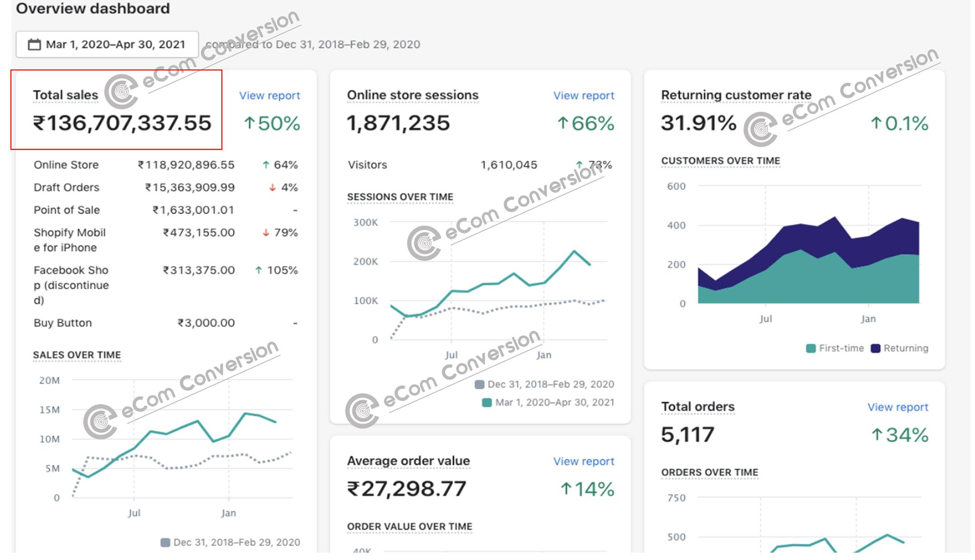This screenshot has width=975, height=560.
Task: Click the ₹27,298.77 average order value
Action: coord(407,489)
